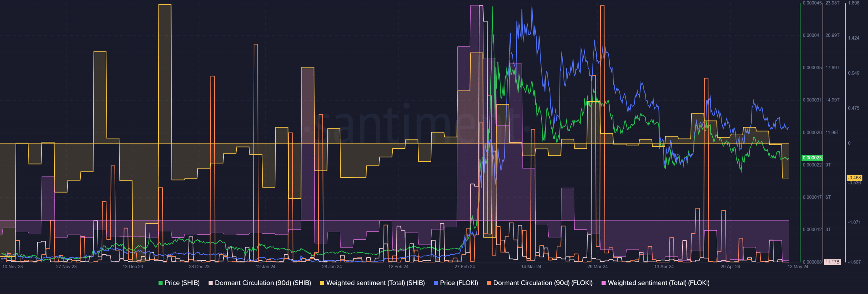
Task: Click the 0.000017 price axis label
Action: (x=812, y=197)
